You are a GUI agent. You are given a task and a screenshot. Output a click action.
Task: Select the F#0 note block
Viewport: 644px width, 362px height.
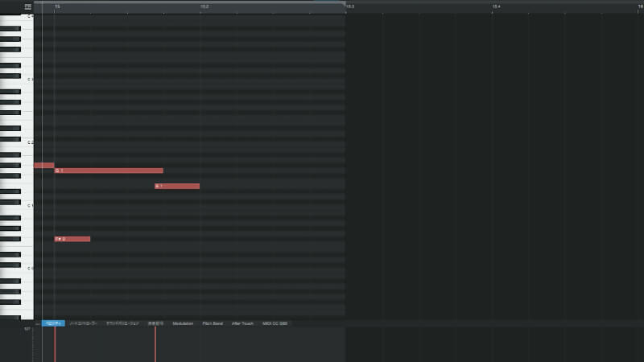pos(72,239)
